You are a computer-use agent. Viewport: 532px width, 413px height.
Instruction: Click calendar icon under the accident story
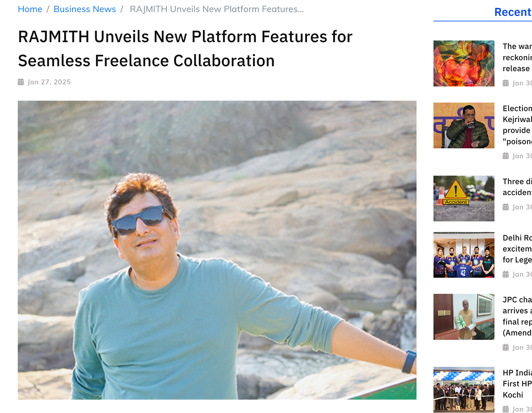(506, 207)
